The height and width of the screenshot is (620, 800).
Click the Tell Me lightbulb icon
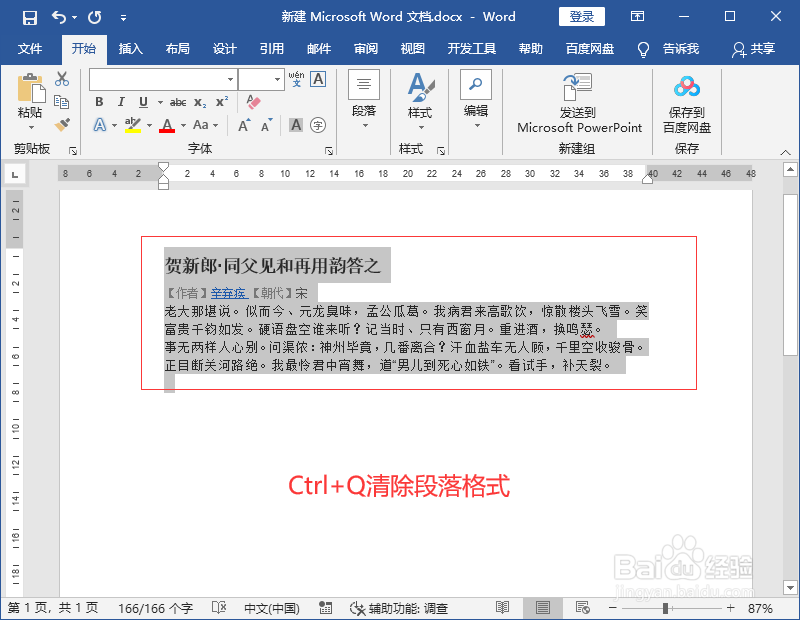(643, 49)
